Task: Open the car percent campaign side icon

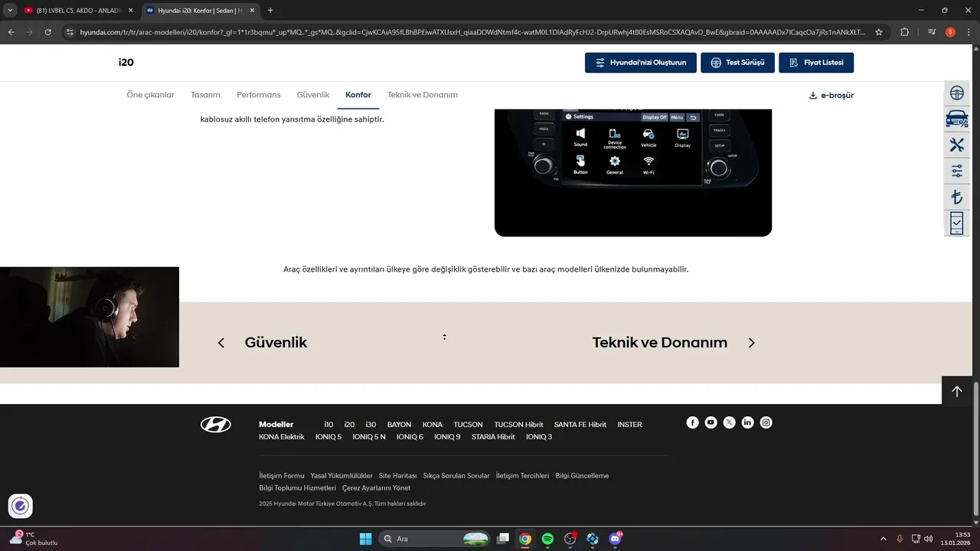Action: click(956, 119)
